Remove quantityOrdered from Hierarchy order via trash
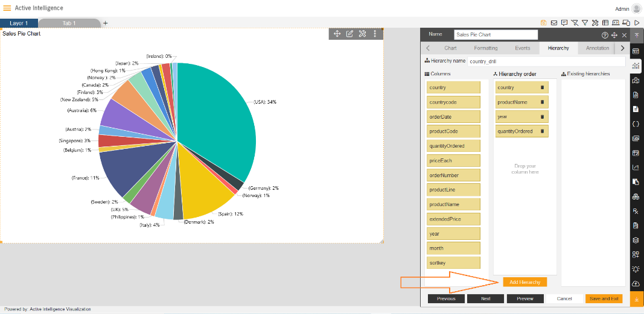The image size is (644, 314). pyautogui.click(x=542, y=131)
